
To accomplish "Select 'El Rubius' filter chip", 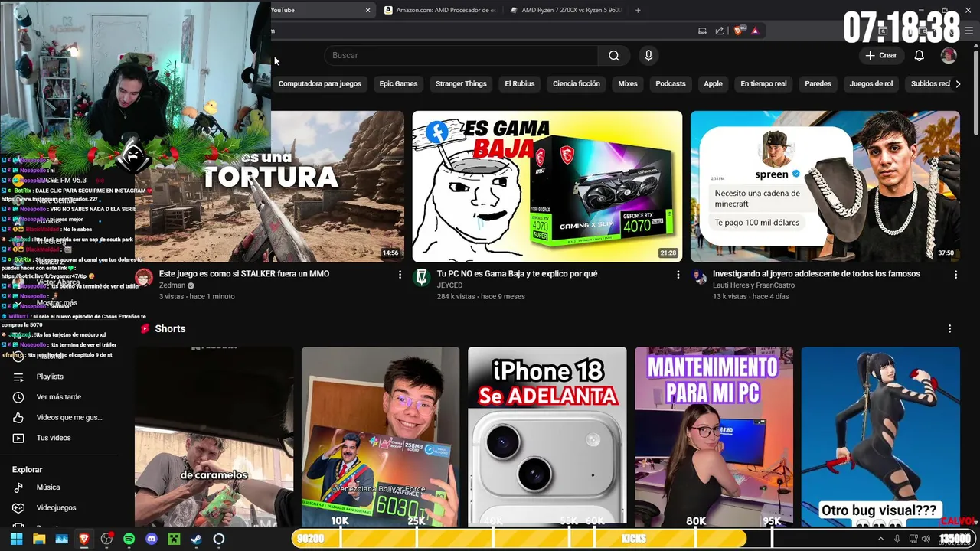I will point(520,83).
